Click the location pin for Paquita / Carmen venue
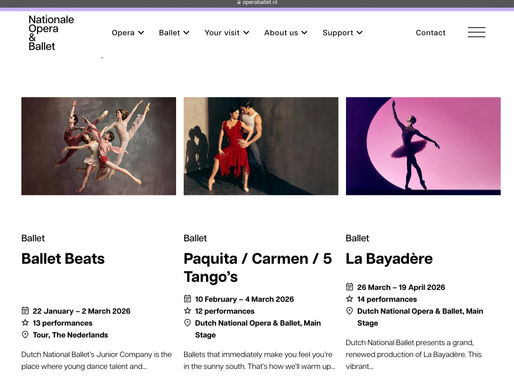This screenshot has width=514, height=386. pyautogui.click(x=187, y=323)
